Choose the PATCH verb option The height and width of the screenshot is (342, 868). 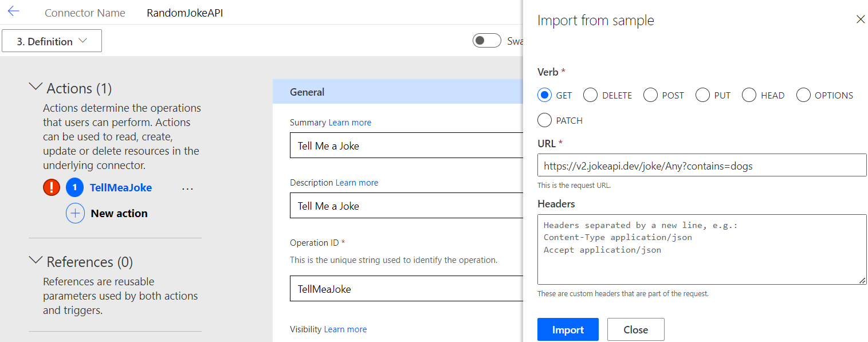(545, 120)
